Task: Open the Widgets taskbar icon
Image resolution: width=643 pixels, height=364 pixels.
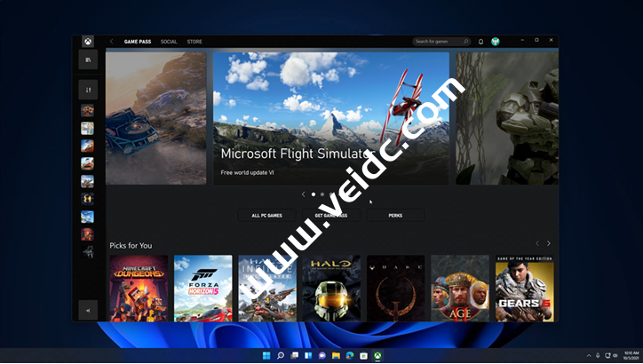Action: tap(308, 355)
